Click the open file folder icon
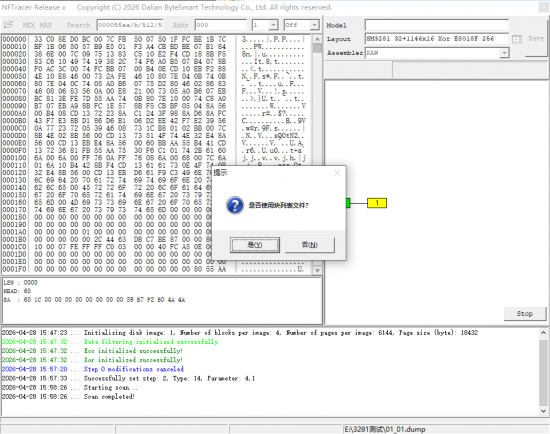The image size is (550, 434). [8, 25]
